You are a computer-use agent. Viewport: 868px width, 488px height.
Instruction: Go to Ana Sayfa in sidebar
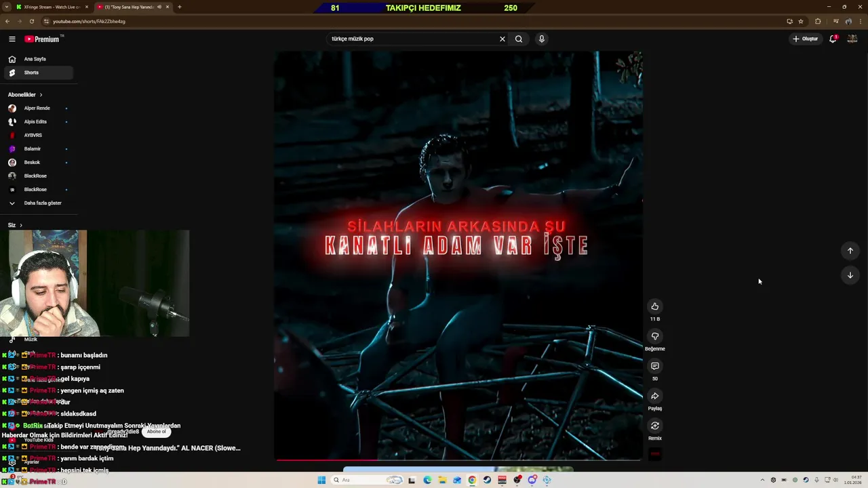39,59
